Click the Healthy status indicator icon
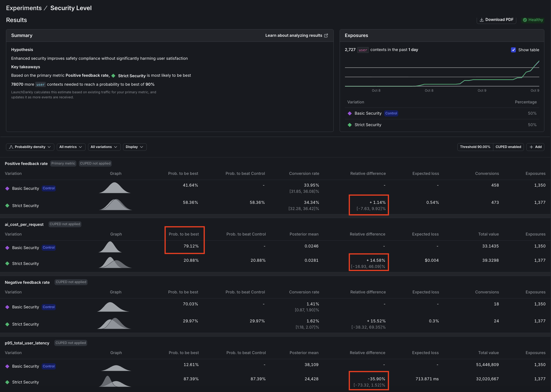Image resolution: width=551 pixels, height=392 pixels. click(525, 20)
